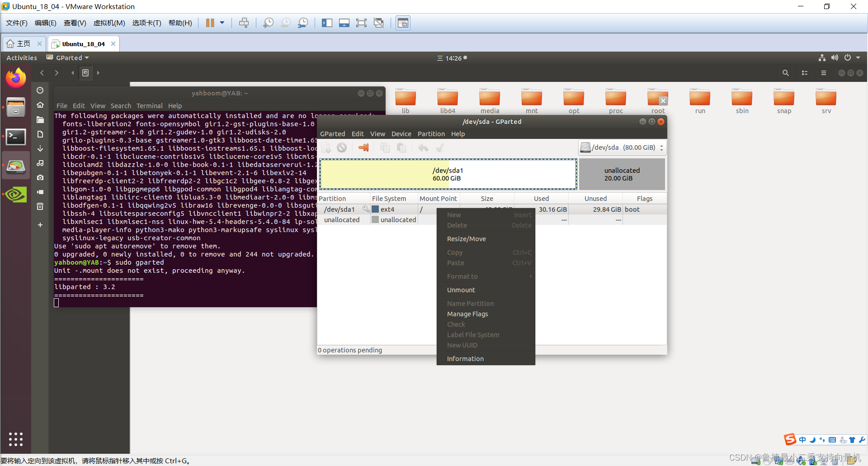Image resolution: width=868 pixels, height=466 pixels.
Task: Open the GParted app menu in top bar
Action: [68, 58]
